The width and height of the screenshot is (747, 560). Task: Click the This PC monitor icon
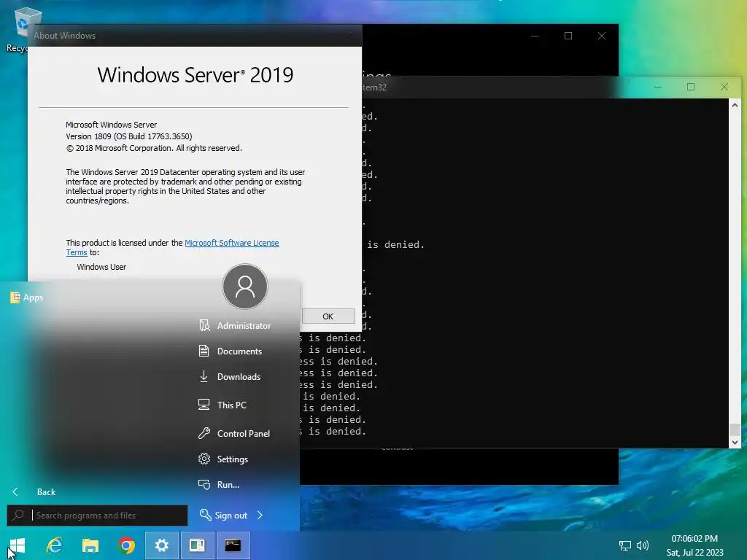pos(204,405)
